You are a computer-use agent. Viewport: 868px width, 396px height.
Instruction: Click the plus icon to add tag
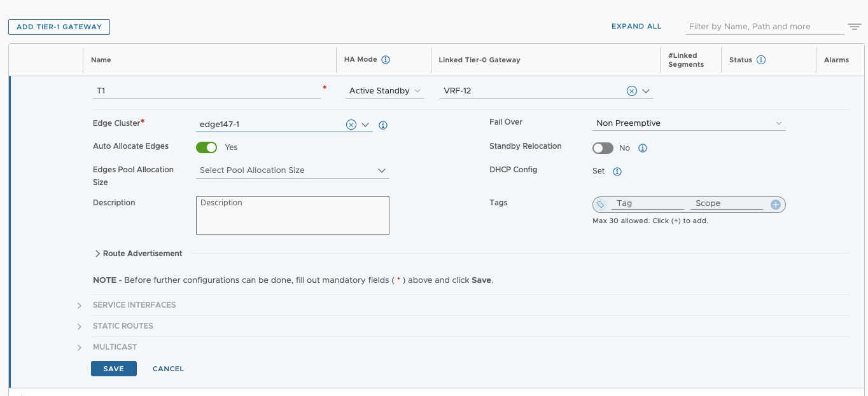775,204
